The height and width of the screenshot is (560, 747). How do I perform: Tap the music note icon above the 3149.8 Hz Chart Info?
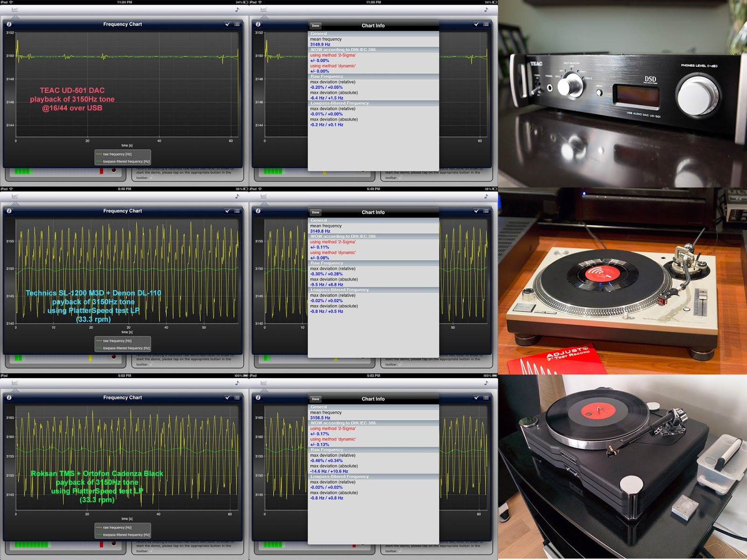[486, 196]
